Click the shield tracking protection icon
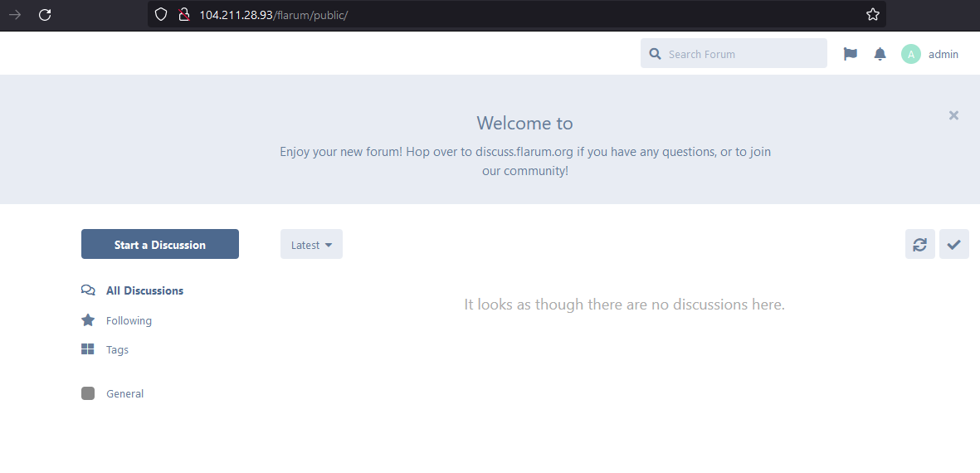 [162, 14]
